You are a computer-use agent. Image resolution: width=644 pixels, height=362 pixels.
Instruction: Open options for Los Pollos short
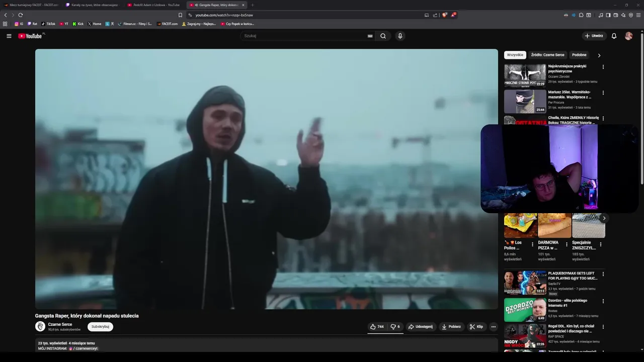pos(532,244)
